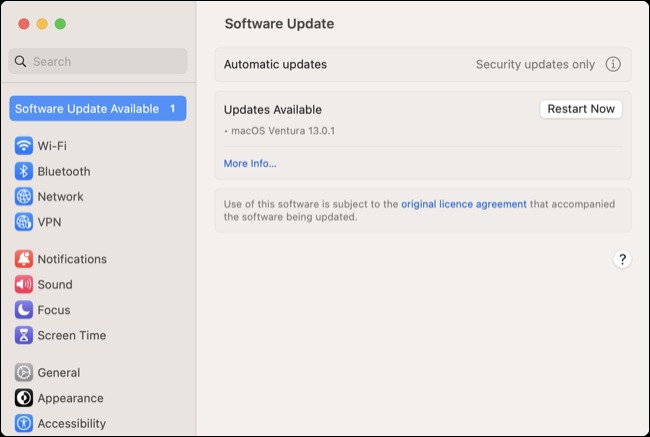Viewport: 650px width, 437px height.
Task: Click the General gear icon
Action: 24,372
